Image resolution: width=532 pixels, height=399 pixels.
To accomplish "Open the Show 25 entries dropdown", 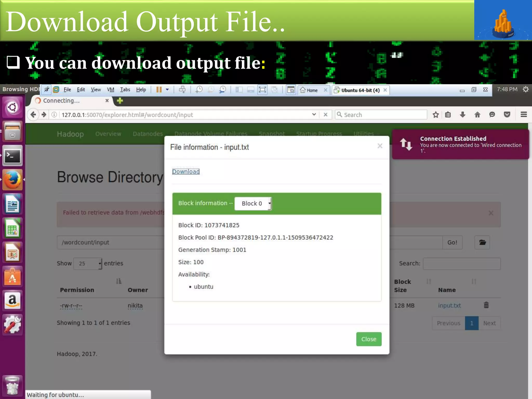I will (x=88, y=263).
